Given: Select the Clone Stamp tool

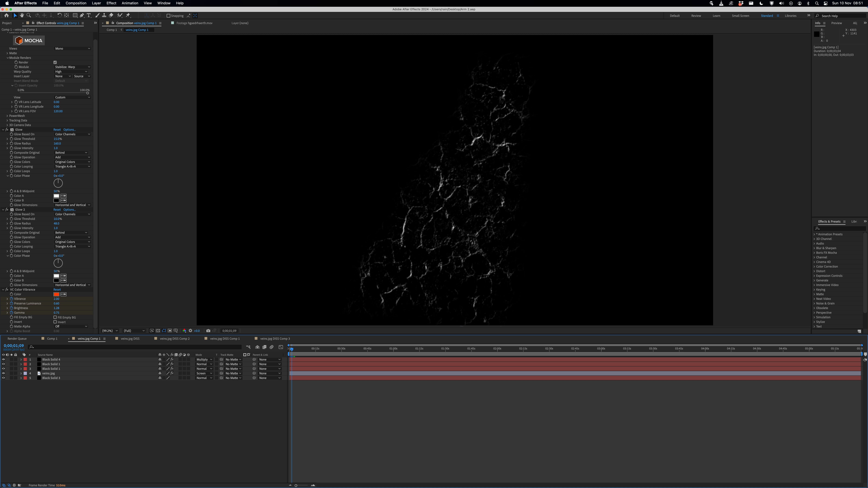Looking at the screenshot, I should tap(104, 15).
